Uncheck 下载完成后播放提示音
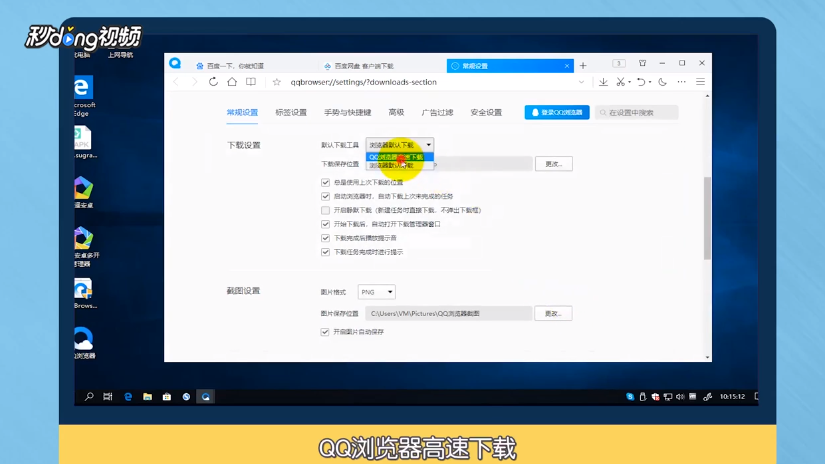 tap(325, 238)
